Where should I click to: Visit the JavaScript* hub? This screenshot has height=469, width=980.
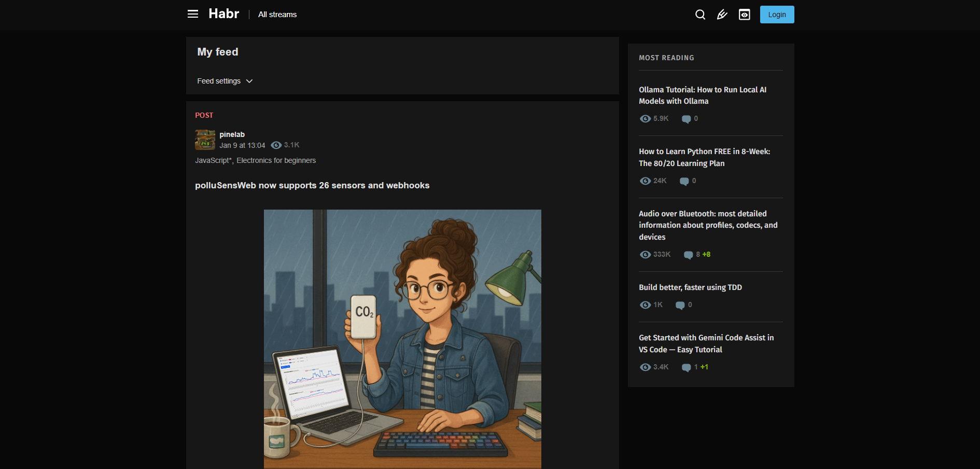[213, 160]
